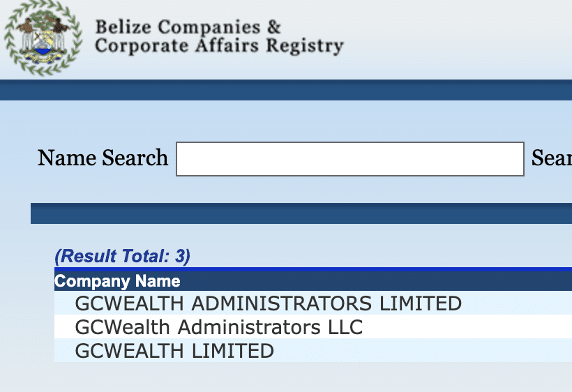Click the ampersand in the registry title
This screenshot has width=572, height=392.
(274, 27)
